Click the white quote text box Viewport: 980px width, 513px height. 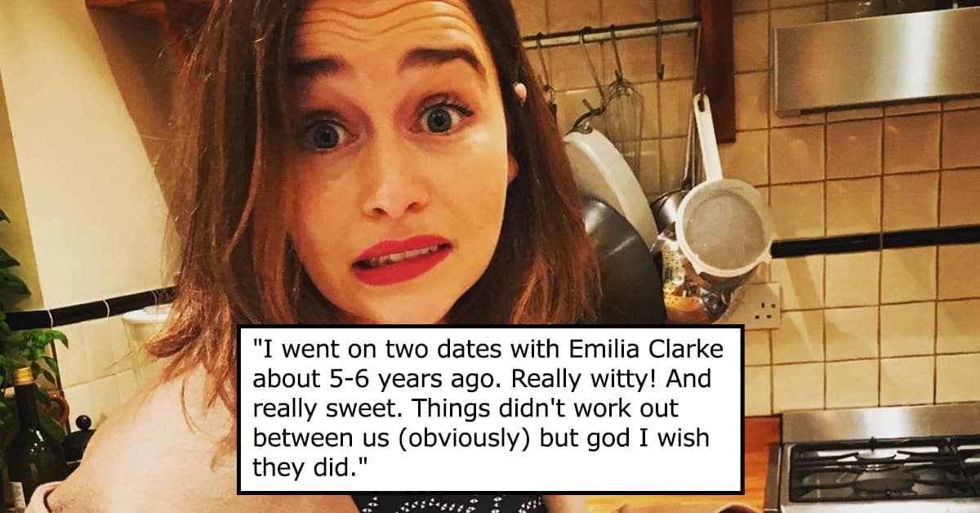[x=491, y=409]
